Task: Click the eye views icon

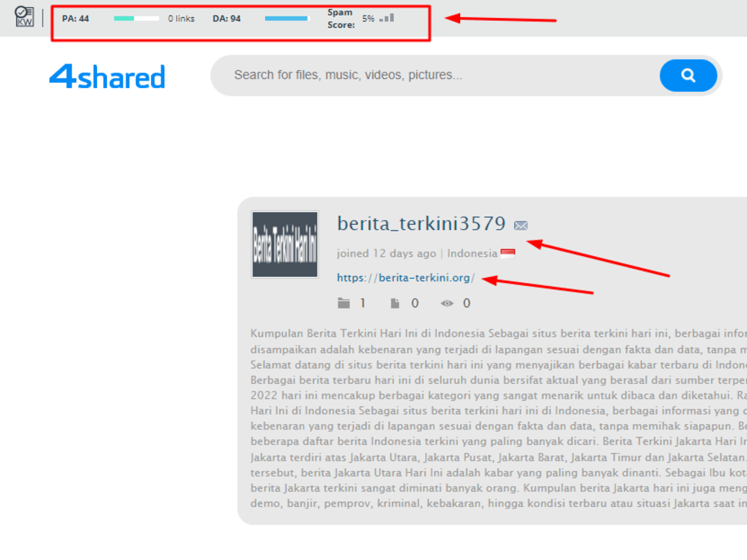Action: [x=447, y=303]
